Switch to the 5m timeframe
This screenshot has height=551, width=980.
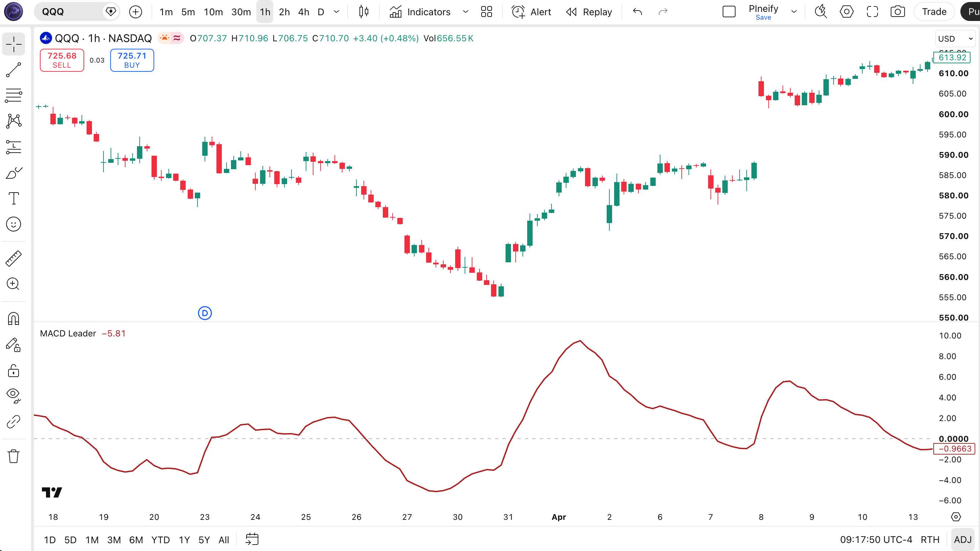tap(188, 12)
